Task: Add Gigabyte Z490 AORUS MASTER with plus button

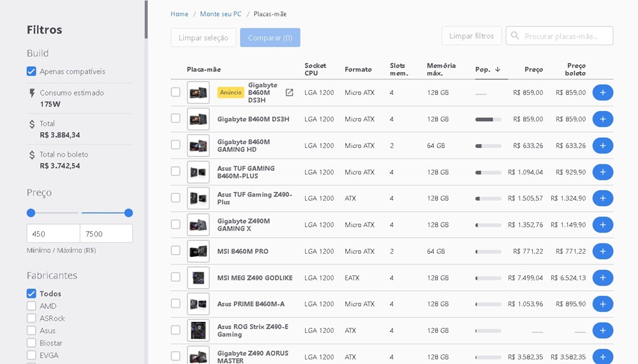Action: click(x=603, y=357)
